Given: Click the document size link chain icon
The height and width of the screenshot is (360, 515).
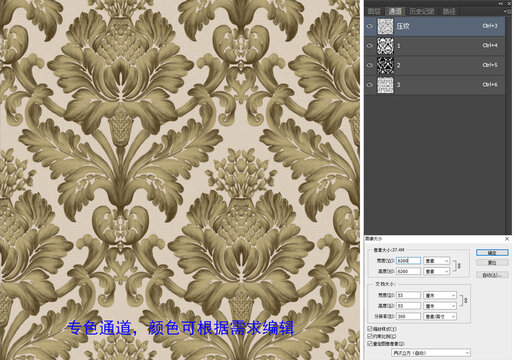Looking at the screenshot, I should tap(465, 300).
